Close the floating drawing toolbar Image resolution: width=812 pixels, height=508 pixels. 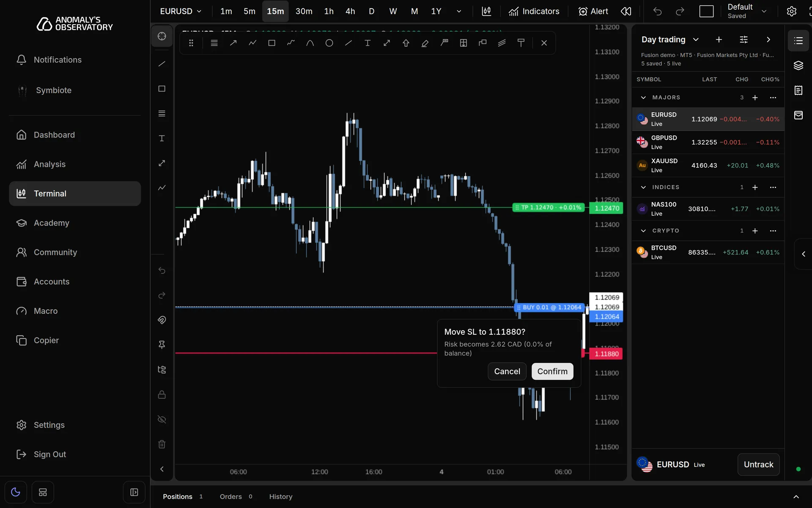pyautogui.click(x=544, y=43)
